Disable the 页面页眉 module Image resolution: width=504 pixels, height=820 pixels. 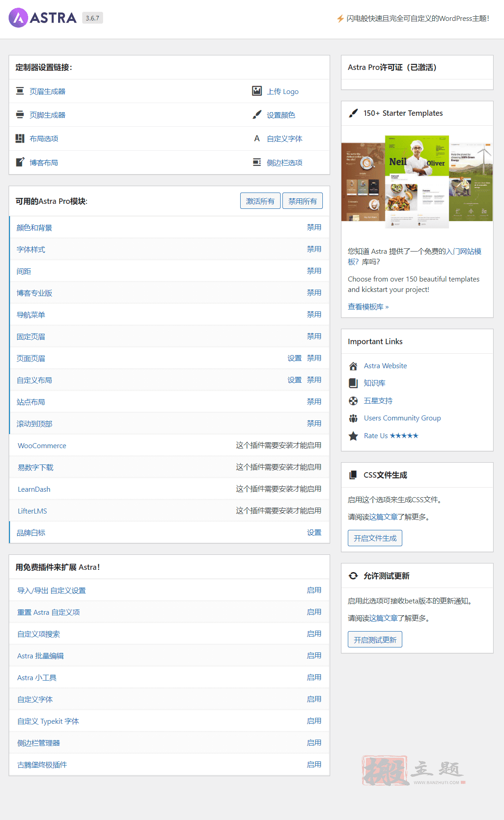click(x=314, y=358)
